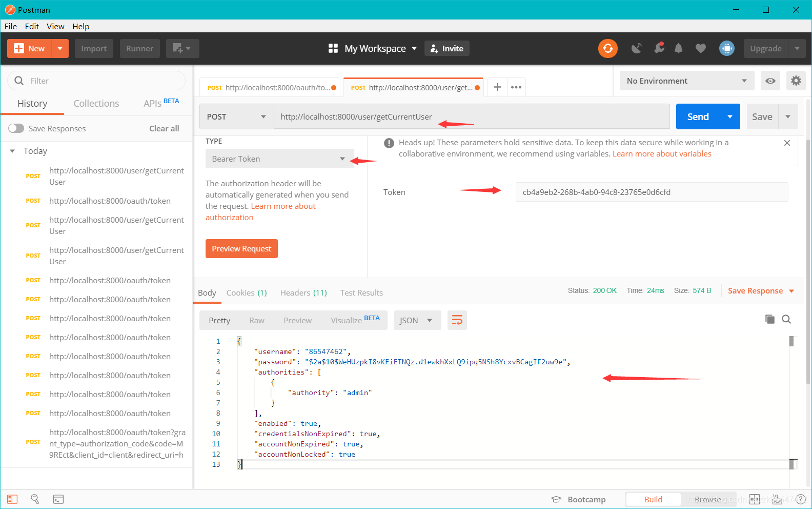Switch to the Collections tab
The image size is (812, 509).
coord(96,103)
